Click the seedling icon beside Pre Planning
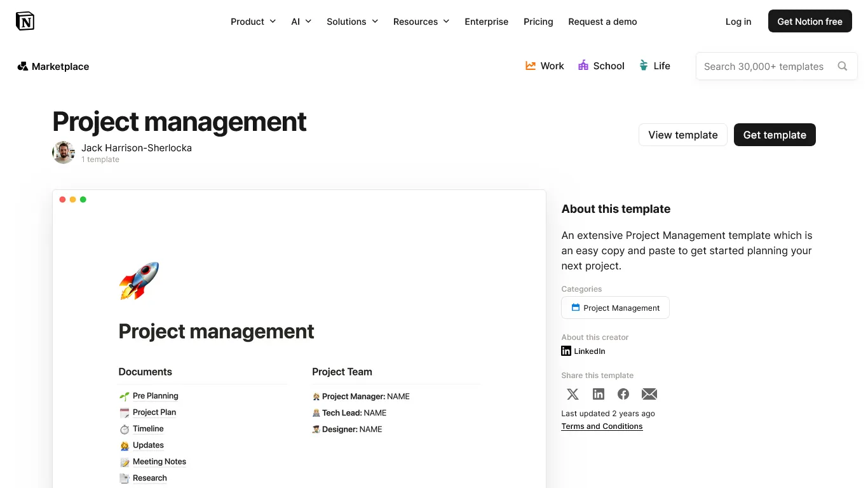Screen dimensions: 868x488 (x=125, y=396)
